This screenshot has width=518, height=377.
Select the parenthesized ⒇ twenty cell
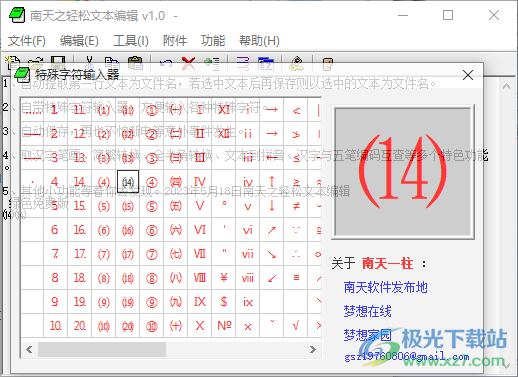128,326
